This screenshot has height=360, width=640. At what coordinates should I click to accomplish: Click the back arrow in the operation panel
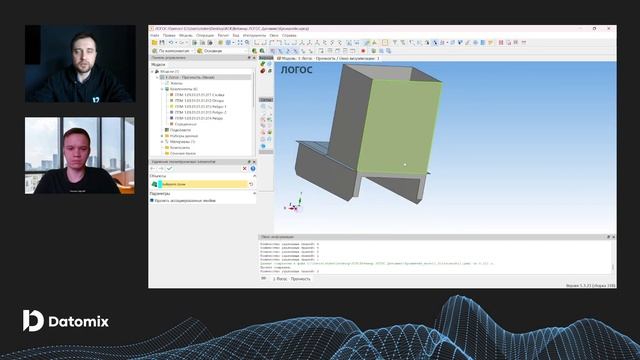point(153,169)
